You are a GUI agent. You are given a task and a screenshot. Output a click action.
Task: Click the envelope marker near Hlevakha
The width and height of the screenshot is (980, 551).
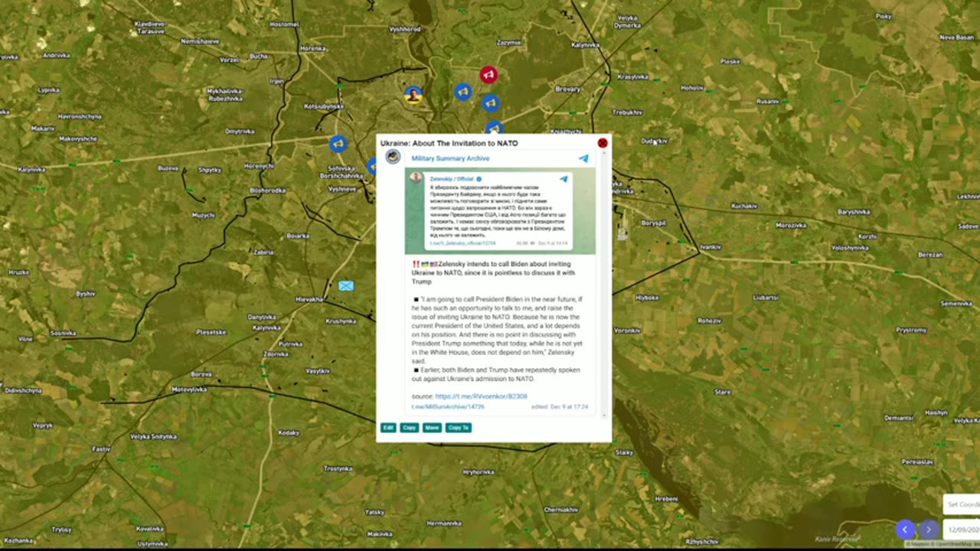point(346,285)
